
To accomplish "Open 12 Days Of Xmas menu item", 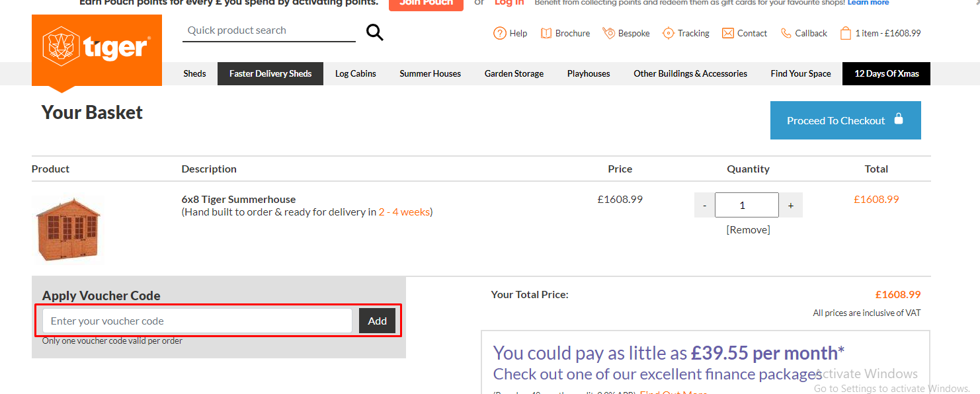I will [887, 73].
